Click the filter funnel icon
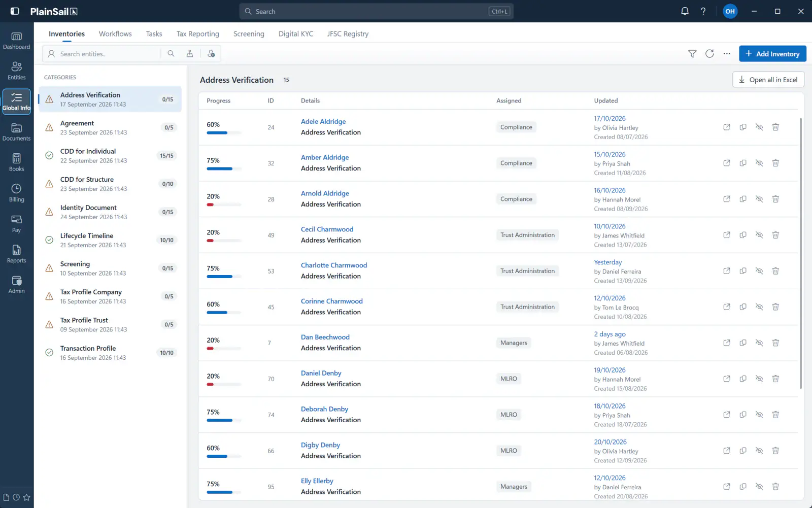This screenshot has width=812, height=508. pos(692,54)
